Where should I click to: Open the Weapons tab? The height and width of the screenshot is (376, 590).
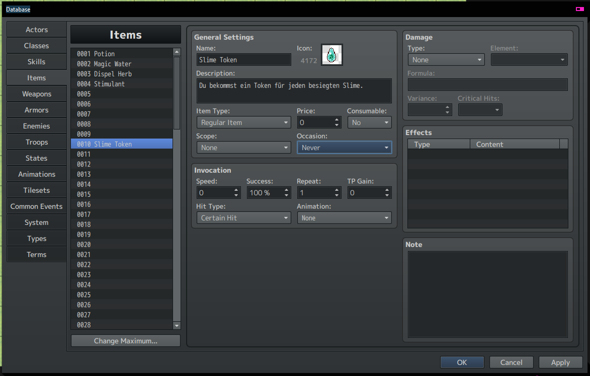coord(36,94)
